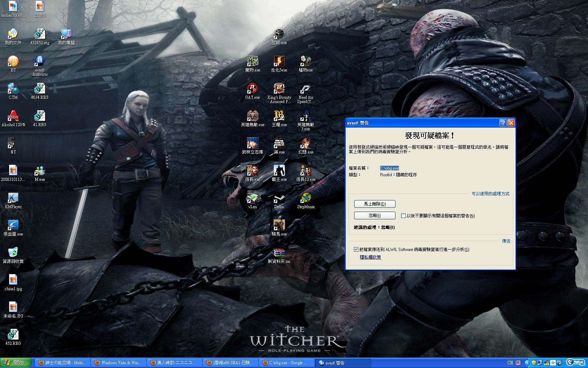
Task: Open the M.exe desktop icon
Action: tap(40, 173)
